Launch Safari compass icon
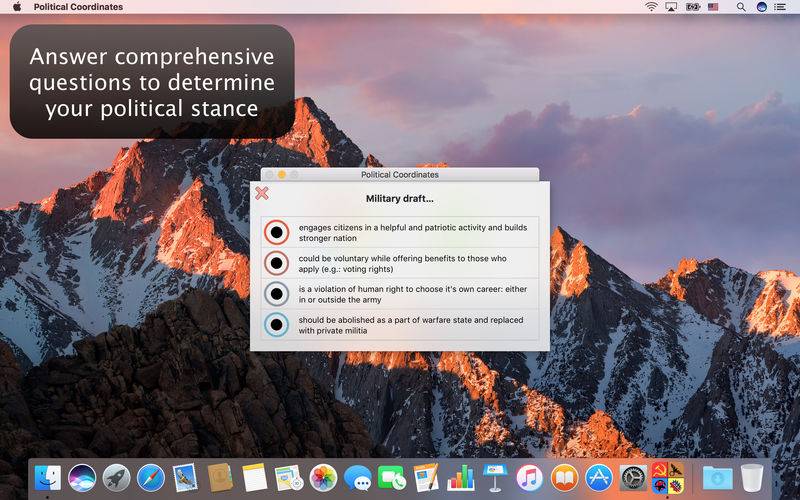 [x=151, y=478]
